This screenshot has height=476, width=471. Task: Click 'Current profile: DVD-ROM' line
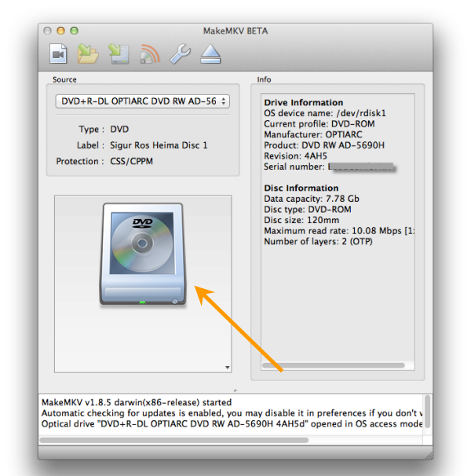pyautogui.click(x=319, y=124)
